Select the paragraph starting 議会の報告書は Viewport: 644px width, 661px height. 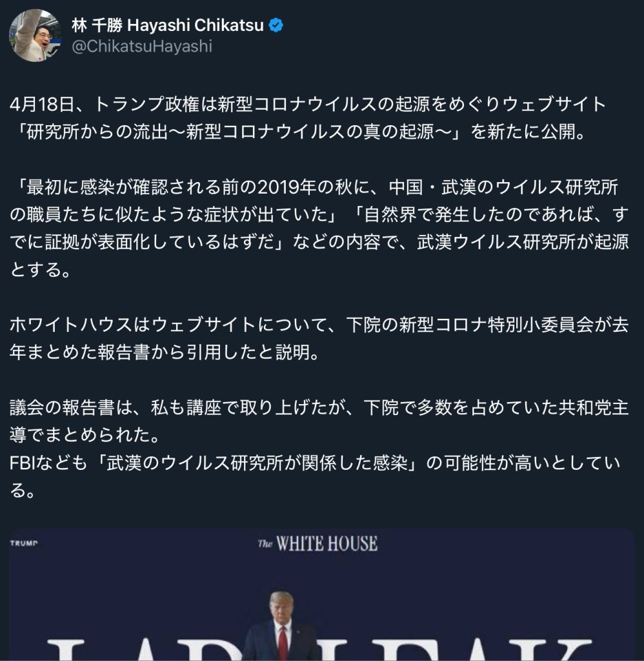point(319,421)
